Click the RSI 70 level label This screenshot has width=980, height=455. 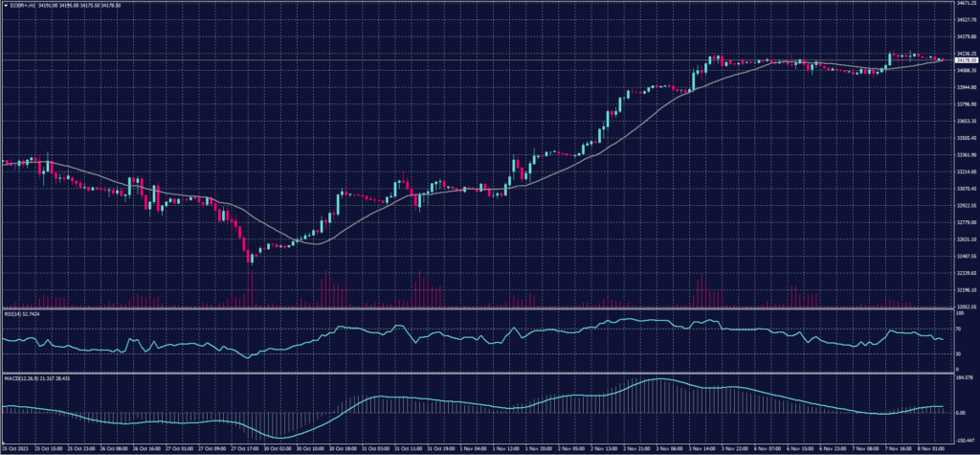[x=958, y=330]
